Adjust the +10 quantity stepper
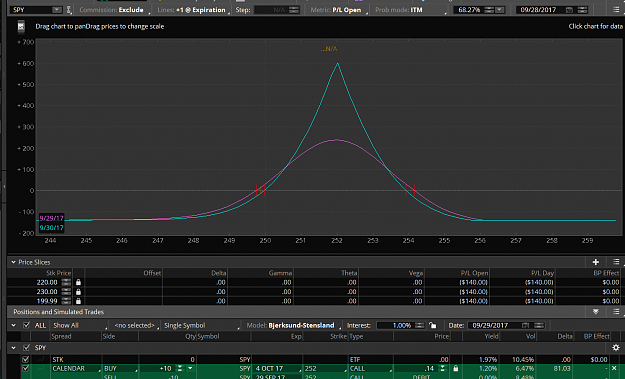 (180, 369)
